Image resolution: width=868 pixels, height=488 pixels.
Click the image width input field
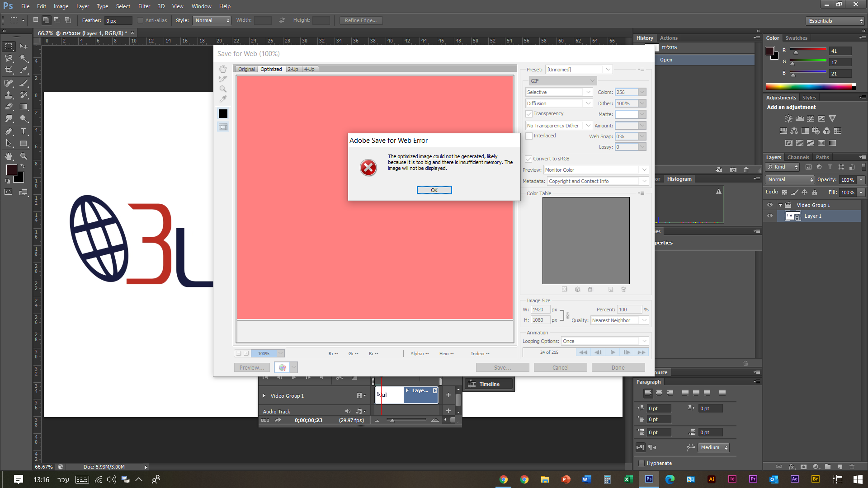[x=540, y=310]
